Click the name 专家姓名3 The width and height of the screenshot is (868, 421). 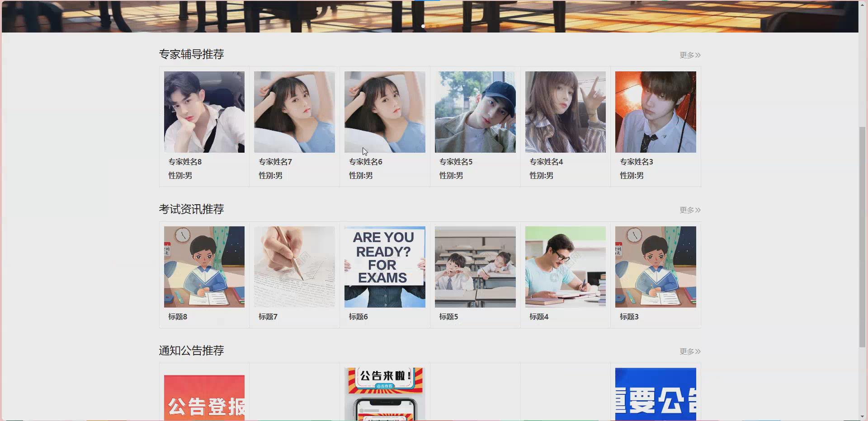[637, 162]
